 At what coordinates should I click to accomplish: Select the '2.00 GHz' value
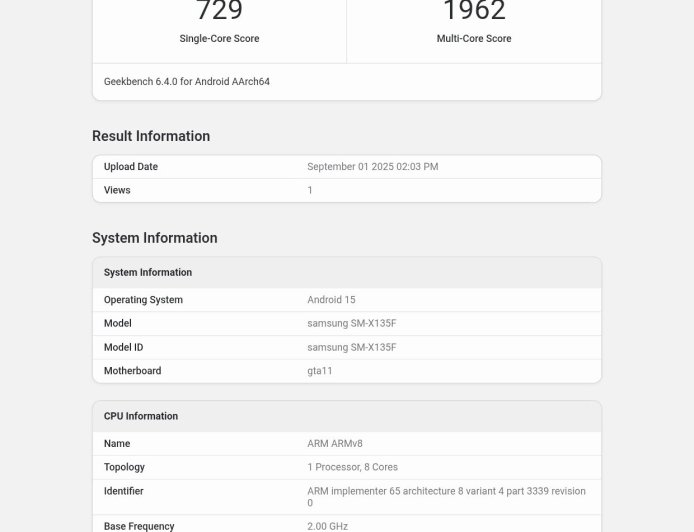coord(328,526)
